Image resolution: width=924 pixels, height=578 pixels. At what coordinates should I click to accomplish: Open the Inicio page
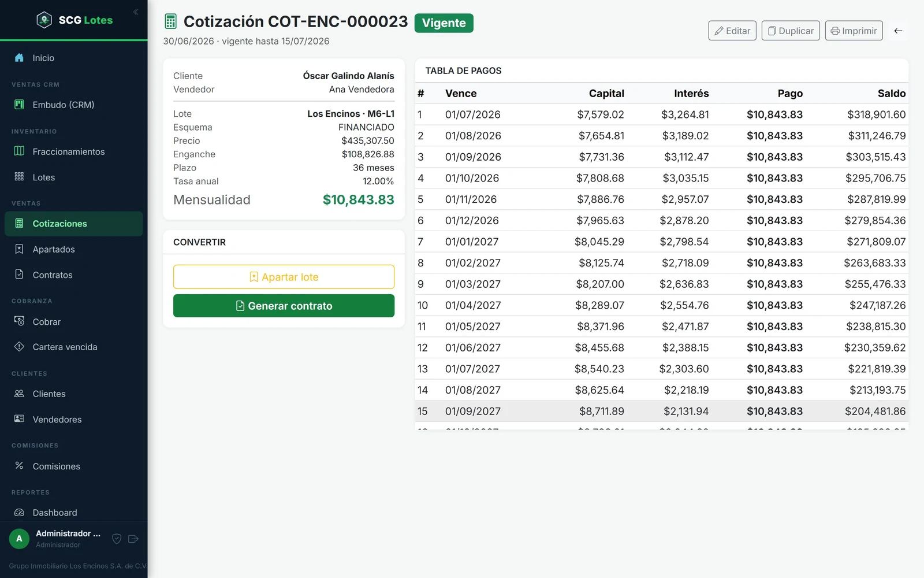tap(73, 58)
